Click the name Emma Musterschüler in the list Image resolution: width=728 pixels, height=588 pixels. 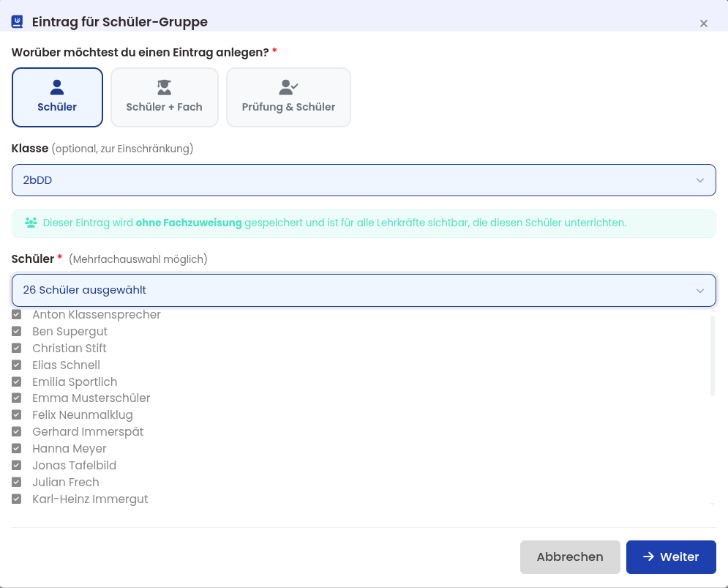91,398
